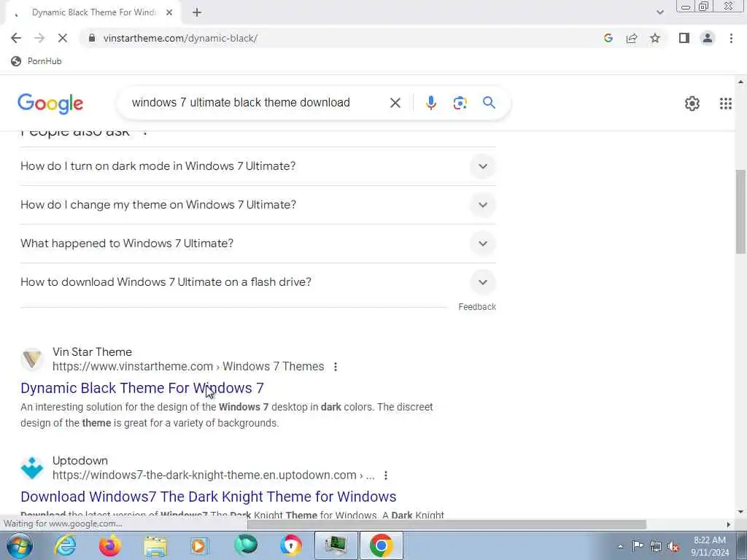The image size is (747, 560).
Task: Open the taskbar clock showing 8:22 AM
Action: coord(710,546)
